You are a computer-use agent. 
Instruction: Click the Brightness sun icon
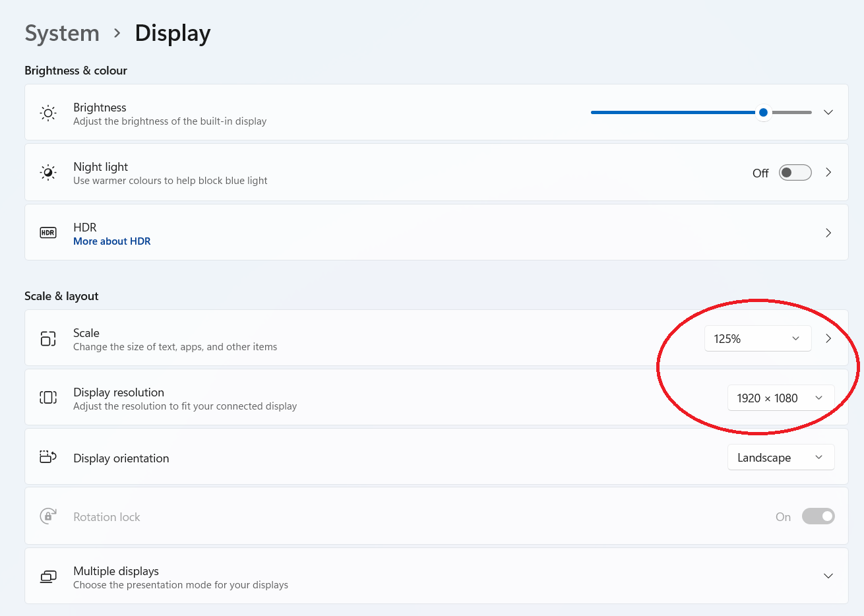pyautogui.click(x=48, y=113)
